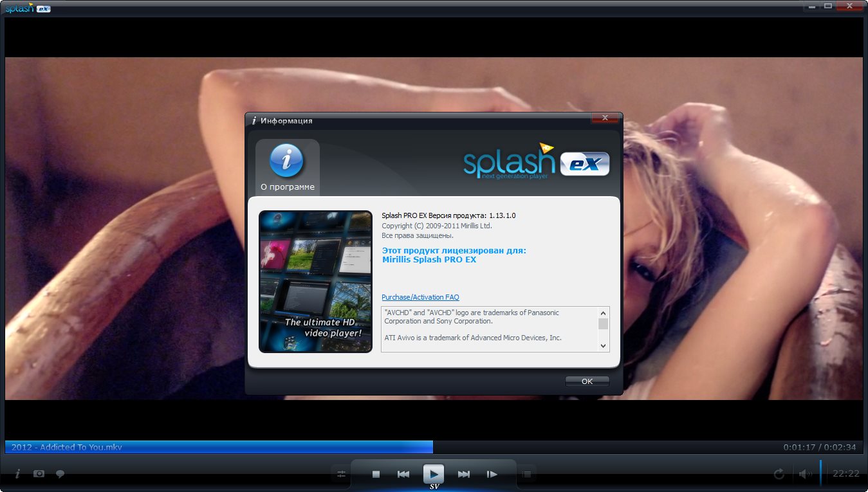
Task: Click OK in the Информация dialog
Action: [x=587, y=381]
